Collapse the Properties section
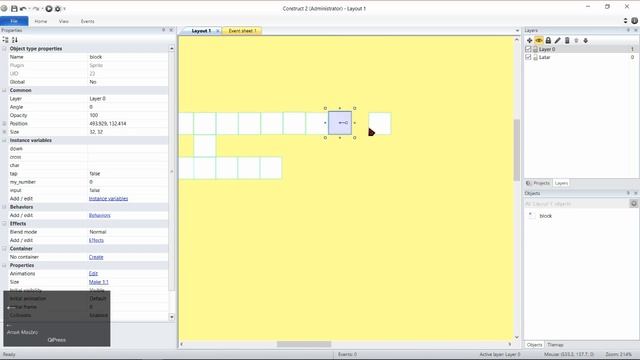 coord(4,265)
